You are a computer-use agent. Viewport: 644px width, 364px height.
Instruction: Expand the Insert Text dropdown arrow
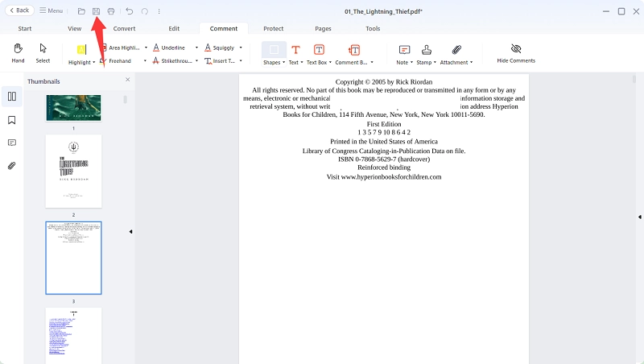pos(241,61)
